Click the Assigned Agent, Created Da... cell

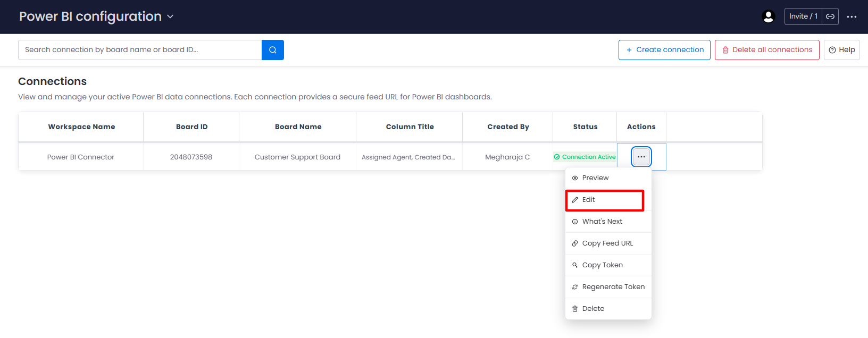tap(408, 157)
